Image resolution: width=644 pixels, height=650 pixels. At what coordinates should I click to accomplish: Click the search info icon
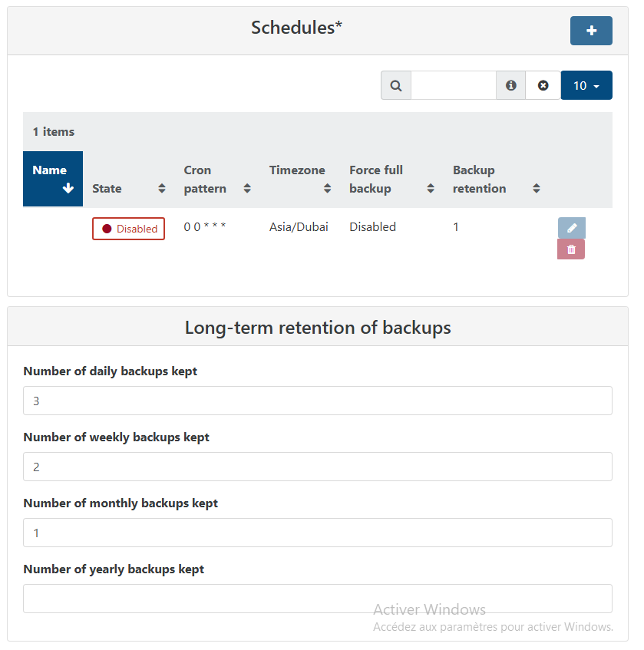point(511,85)
